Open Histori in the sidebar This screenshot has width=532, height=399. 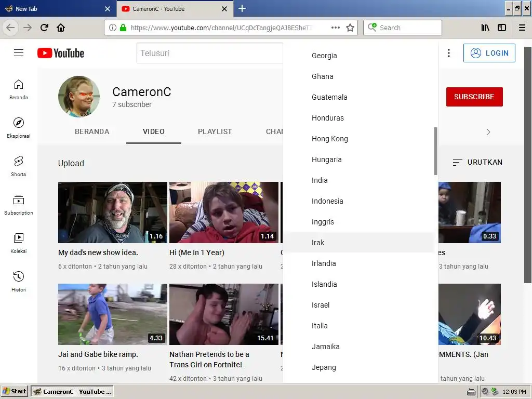click(x=19, y=282)
